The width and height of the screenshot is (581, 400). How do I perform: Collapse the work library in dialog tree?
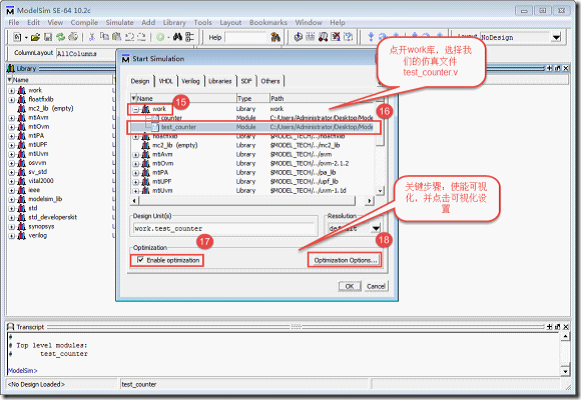(x=136, y=109)
